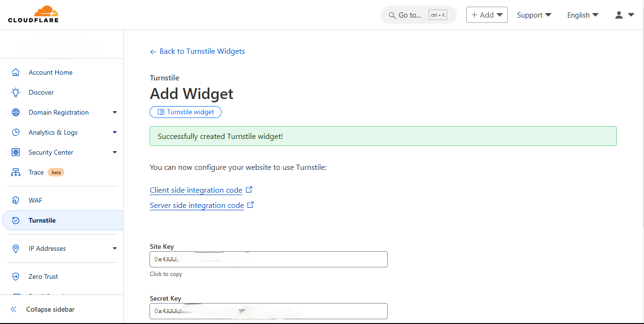This screenshot has height=324, width=644.
Task: Open the English language dropdown
Action: [582, 15]
